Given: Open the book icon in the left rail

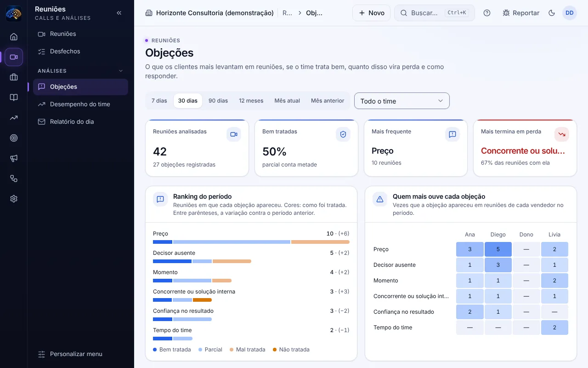Looking at the screenshot, I should (x=14, y=98).
